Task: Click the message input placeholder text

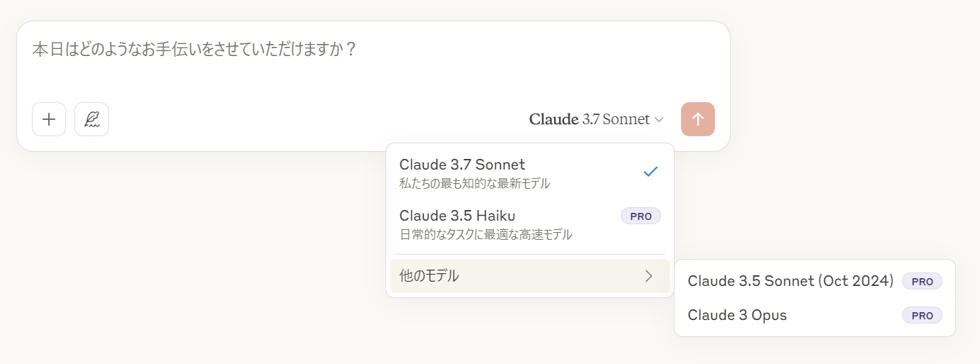Action: tap(194, 50)
